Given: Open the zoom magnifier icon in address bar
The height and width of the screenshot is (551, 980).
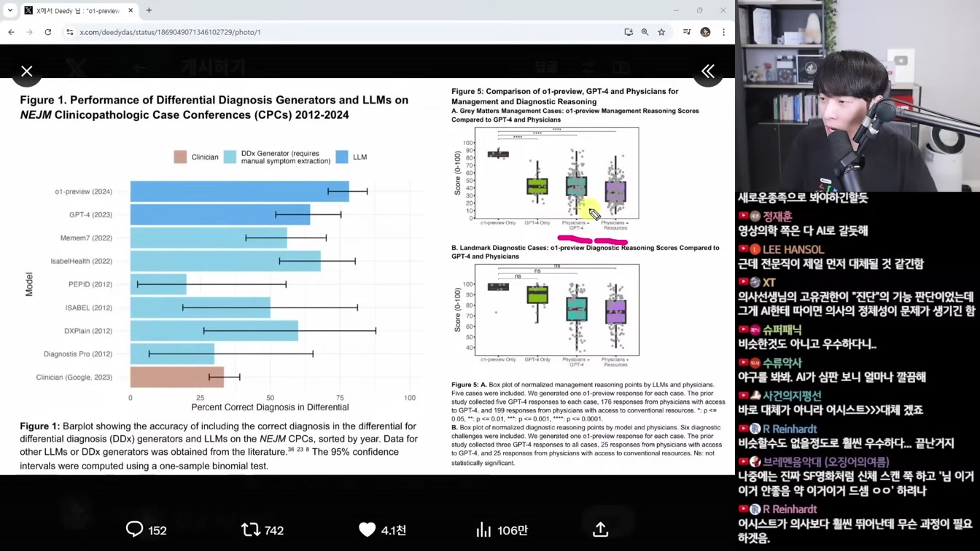Looking at the screenshot, I should (x=645, y=32).
